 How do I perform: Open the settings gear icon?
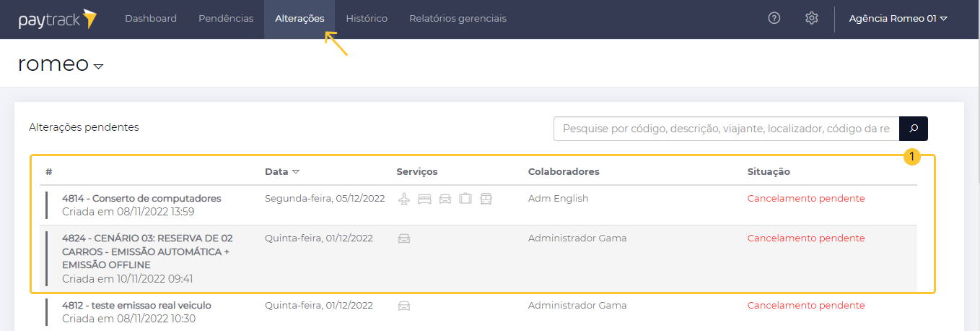pos(812,18)
